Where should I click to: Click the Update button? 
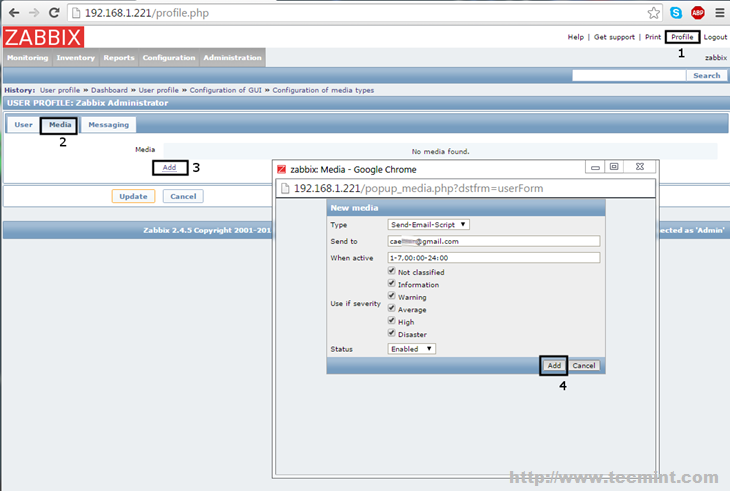pyautogui.click(x=133, y=196)
